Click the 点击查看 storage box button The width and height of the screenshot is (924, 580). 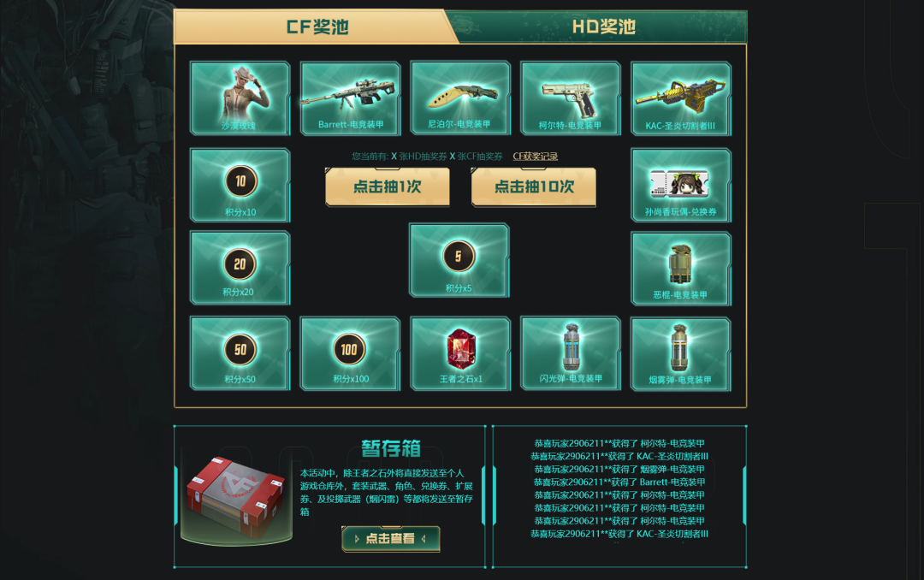pyautogui.click(x=391, y=539)
